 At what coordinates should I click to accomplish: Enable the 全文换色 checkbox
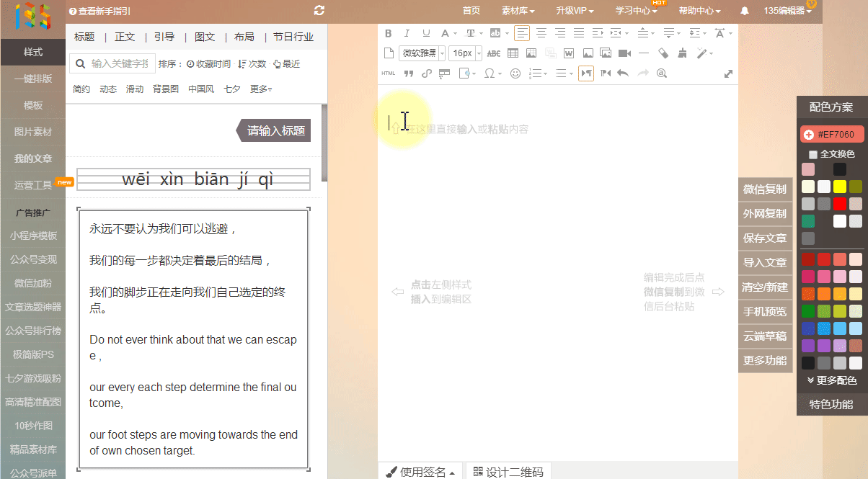pyautogui.click(x=813, y=154)
